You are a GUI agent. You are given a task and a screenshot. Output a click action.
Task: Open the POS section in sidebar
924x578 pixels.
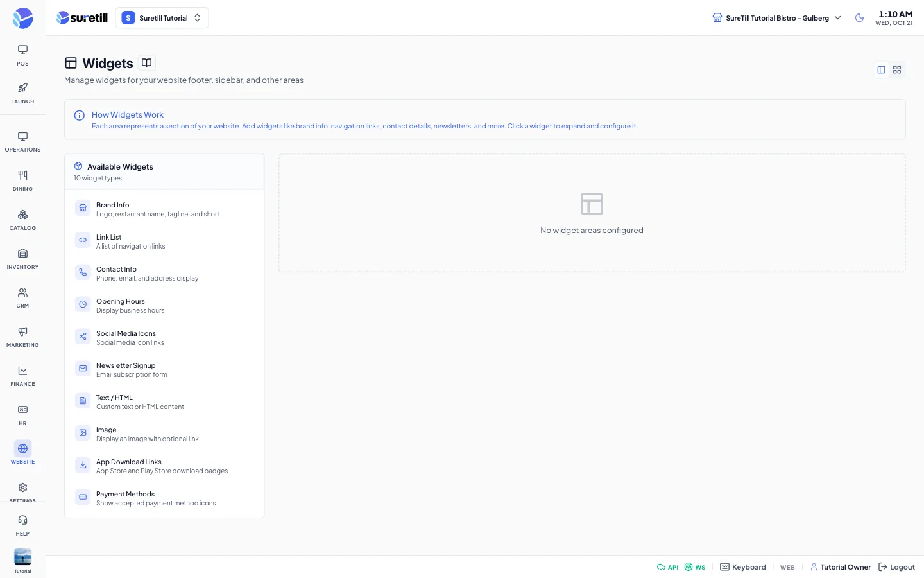tap(22, 55)
